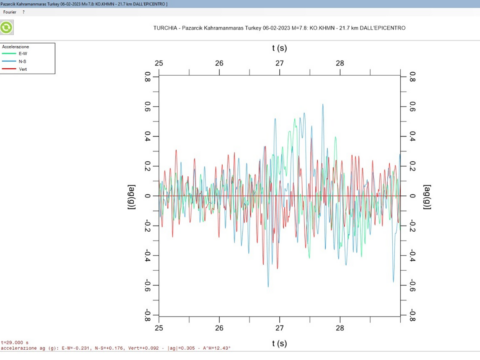Click the 0.8 tick on left axis top
Image resolution: width=480 pixels, height=360 pixels.
pyautogui.click(x=147, y=77)
